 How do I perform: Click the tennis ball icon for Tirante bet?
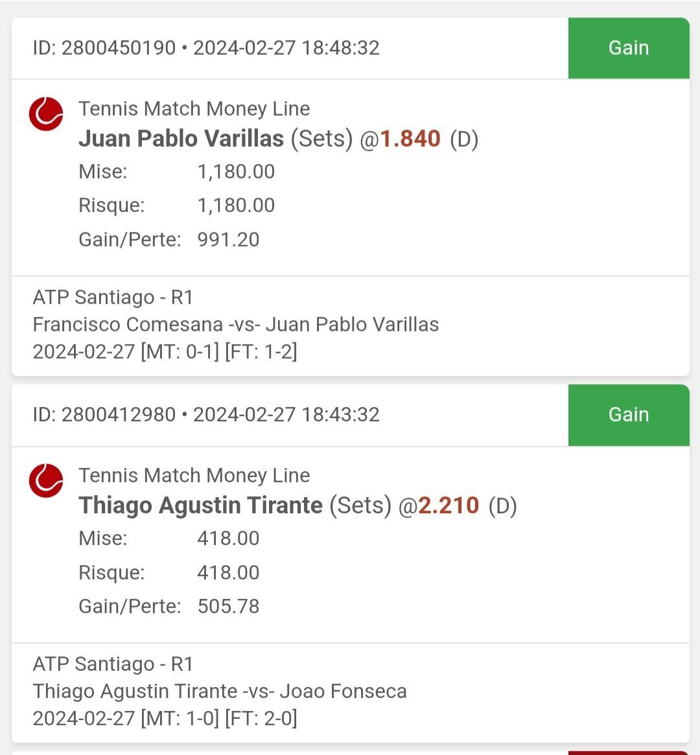click(46, 480)
